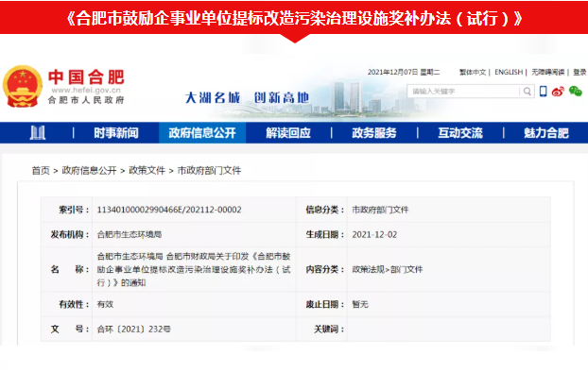This screenshot has width=588, height=372.
Task: Open the 互动交流 navigation tab
Action: point(460,132)
